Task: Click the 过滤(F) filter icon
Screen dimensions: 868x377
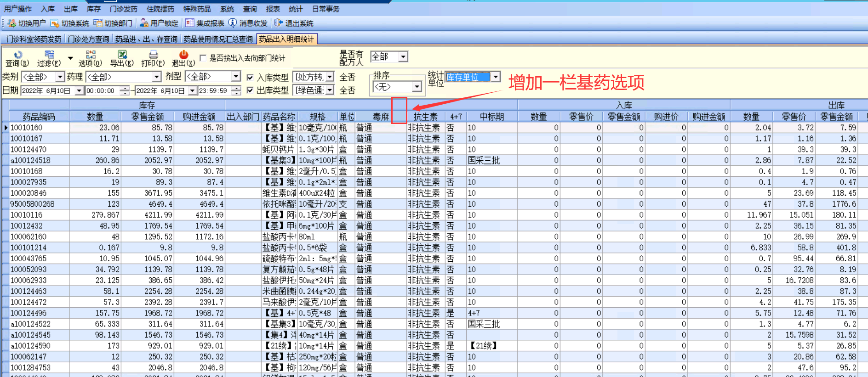Action: 50,55
